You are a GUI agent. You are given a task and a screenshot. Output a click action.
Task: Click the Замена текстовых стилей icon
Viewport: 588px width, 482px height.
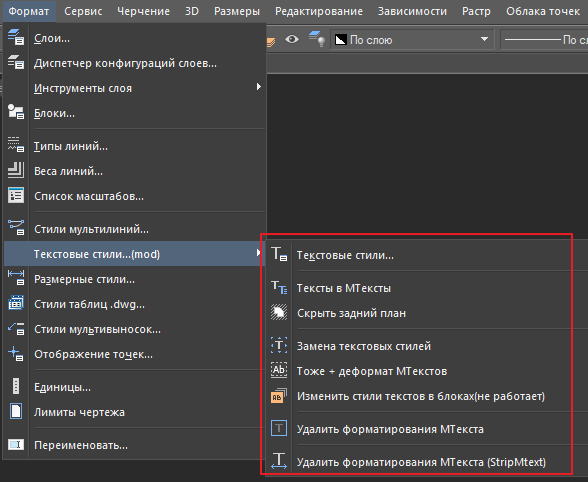[279, 345]
